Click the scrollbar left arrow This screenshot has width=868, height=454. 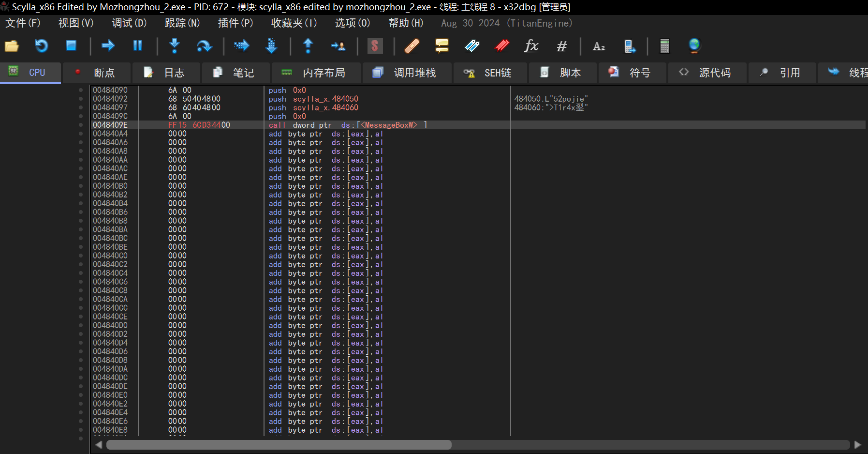pos(99,445)
